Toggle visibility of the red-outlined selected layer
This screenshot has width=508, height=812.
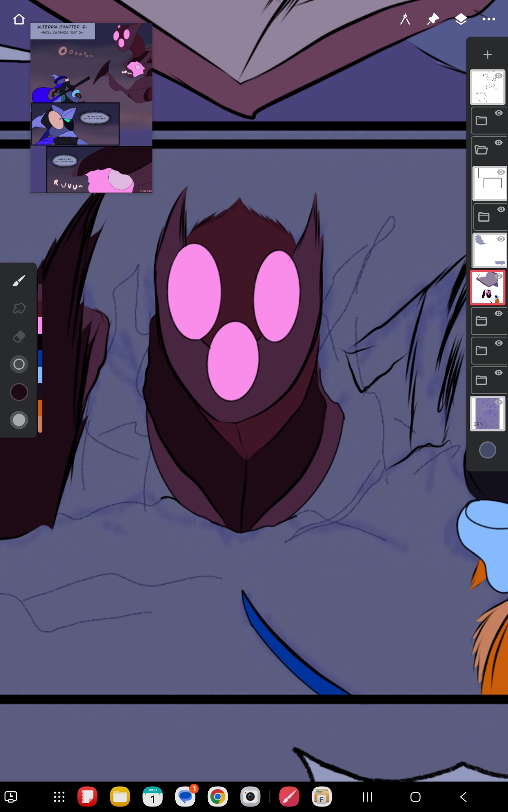[499, 276]
